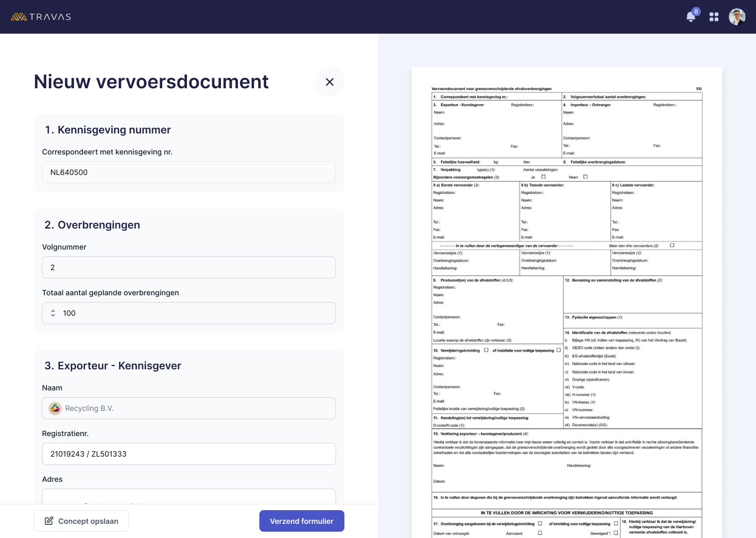Open the notifications bell

pos(691,17)
